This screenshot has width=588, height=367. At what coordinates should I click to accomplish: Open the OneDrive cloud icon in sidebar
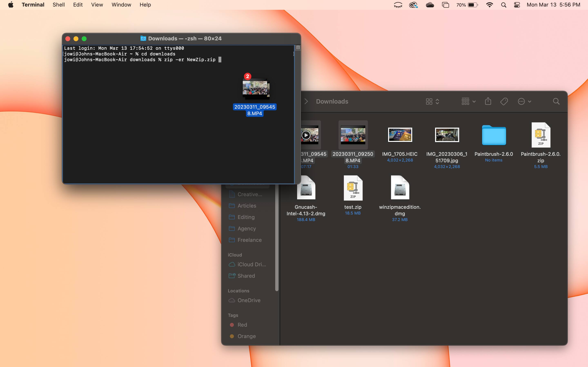pyautogui.click(x=232, y=300)
